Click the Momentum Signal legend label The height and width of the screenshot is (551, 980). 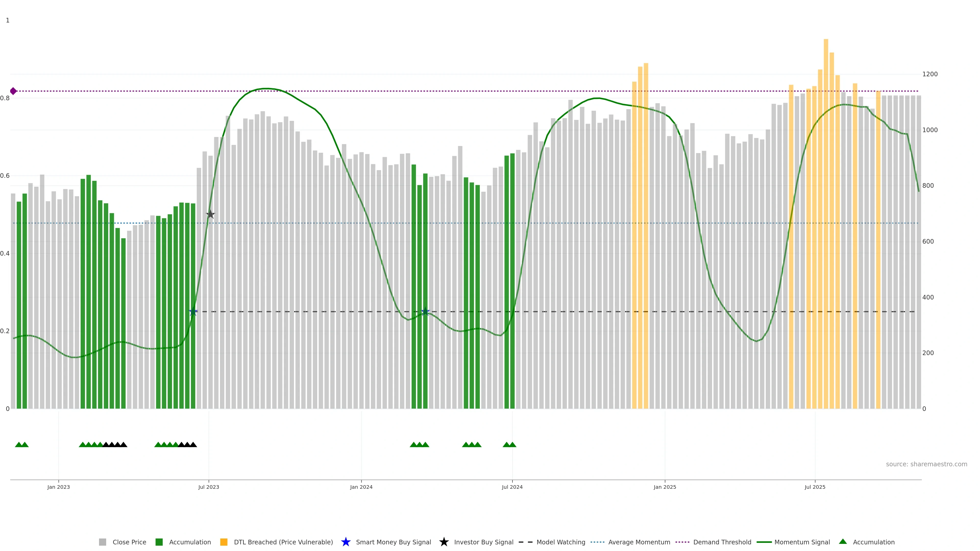[802, 542]
